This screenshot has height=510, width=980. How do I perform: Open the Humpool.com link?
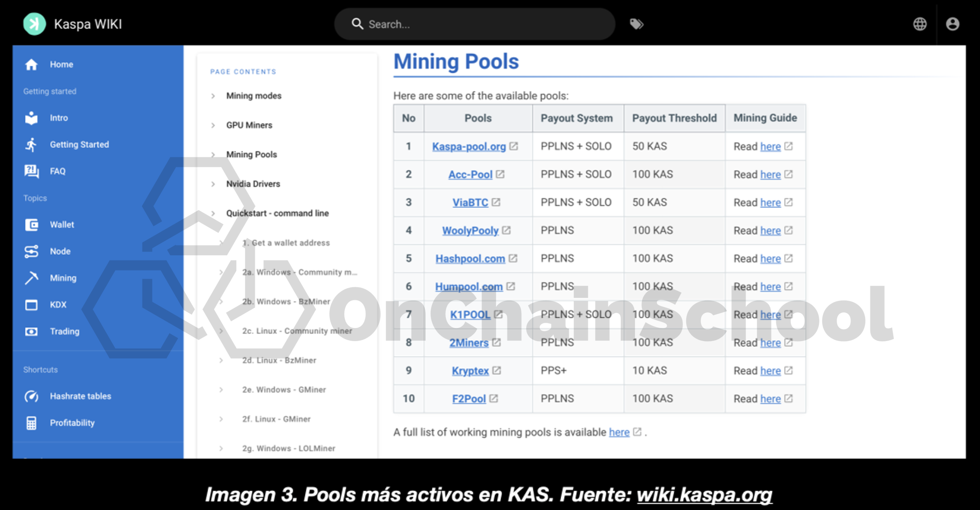(469, 286)
